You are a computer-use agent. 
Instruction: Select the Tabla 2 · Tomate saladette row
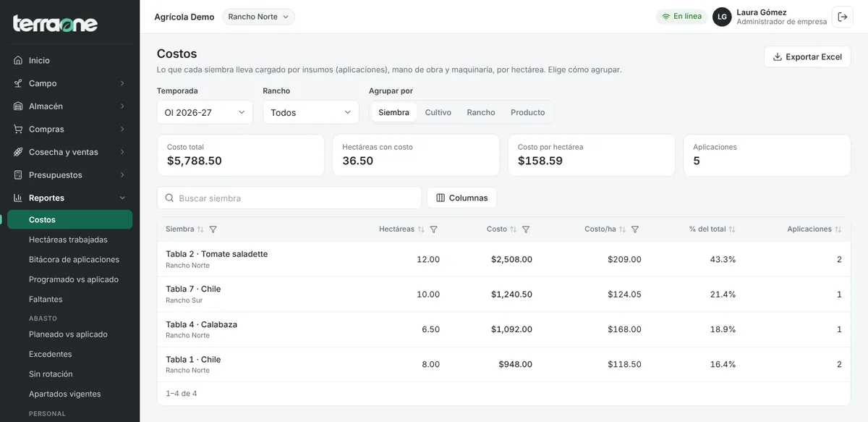click(503, 259)
